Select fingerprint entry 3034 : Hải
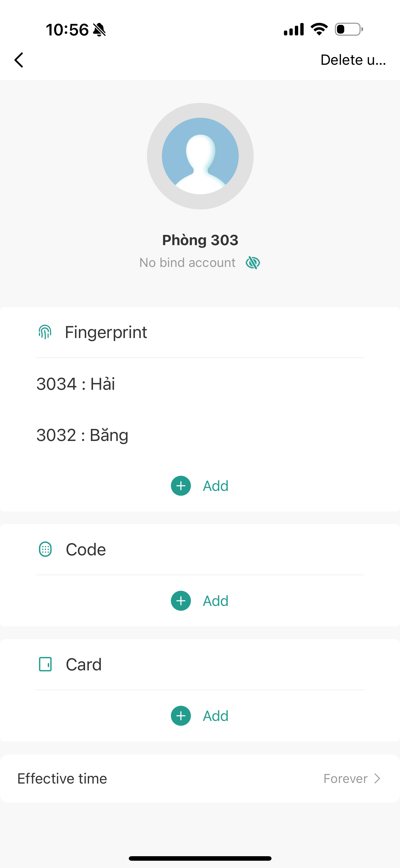The image size is (400, 868). click(76, 384)
